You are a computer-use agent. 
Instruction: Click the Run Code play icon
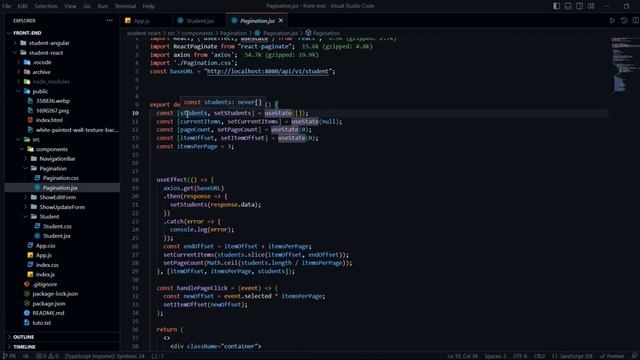612,20
